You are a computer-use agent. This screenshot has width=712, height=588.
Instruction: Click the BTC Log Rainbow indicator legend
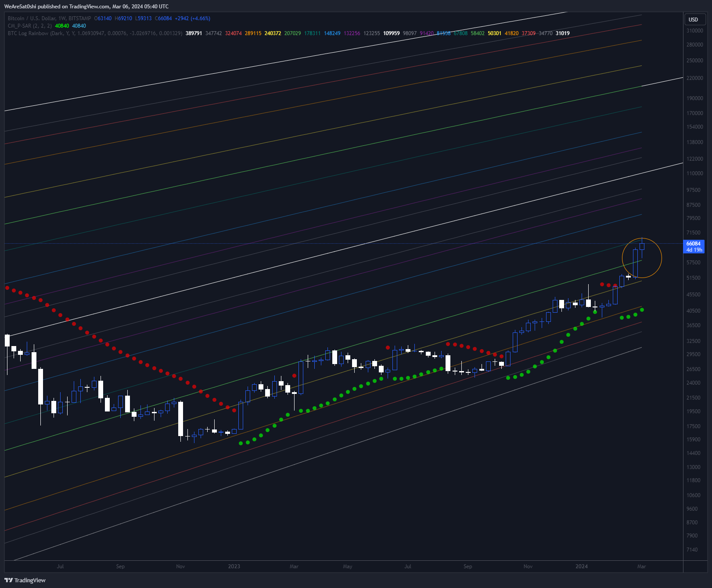tap(95, 33)
